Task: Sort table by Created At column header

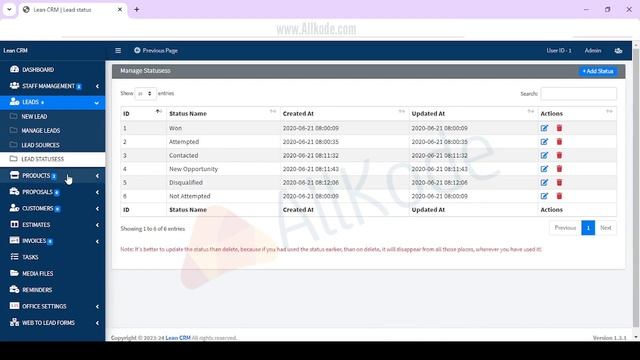Action: [x=344, y=113]
